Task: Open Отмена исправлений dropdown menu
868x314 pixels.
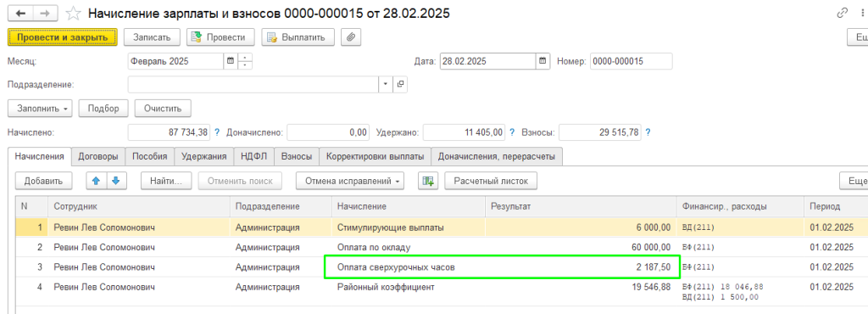Action: [x=350, y=181]
